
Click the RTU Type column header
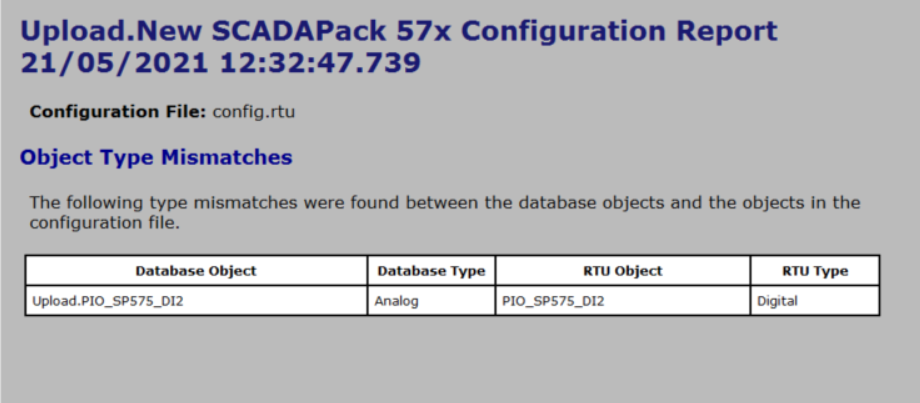tap(814, 271)
